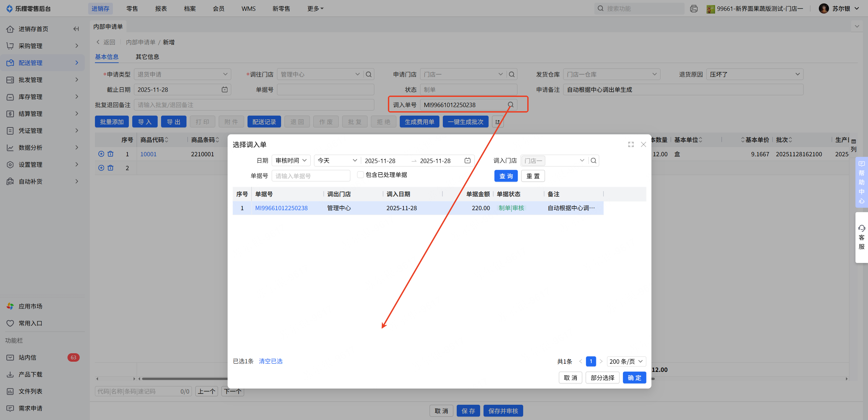
Task: Click the 单据号 input field in dialog
Action: coord(310,176)
